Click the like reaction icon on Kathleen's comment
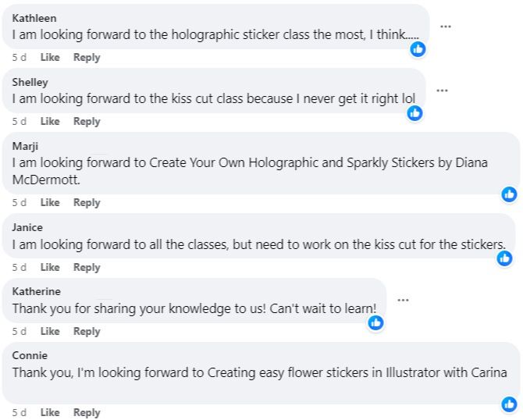Image resolution: width=523 pixels, height=420 pixels. (418, 48)
